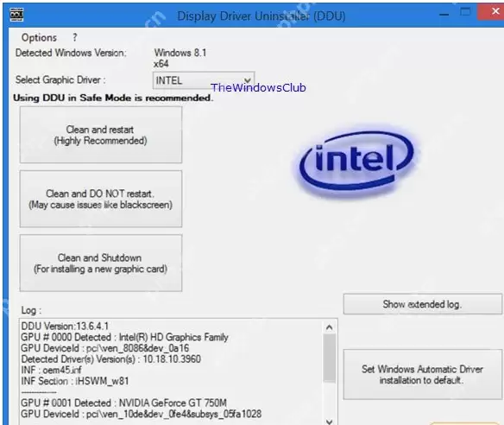
Task: Click the 'Select Graphic Driver :' label
Action: (60, 79)
